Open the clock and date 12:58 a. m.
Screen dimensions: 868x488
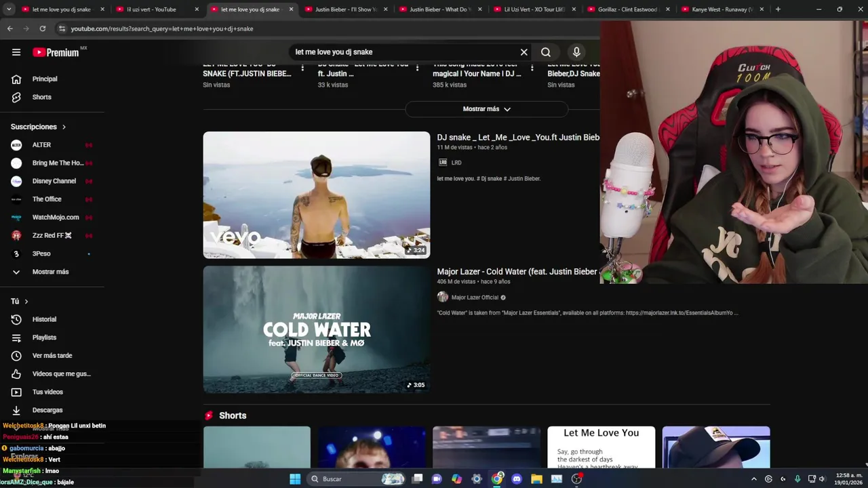click(x=849, y=479)
